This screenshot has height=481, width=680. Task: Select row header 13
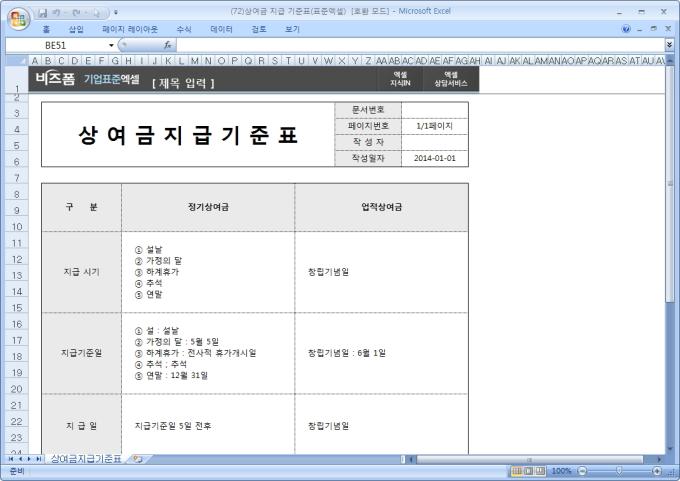tap(16, 275)
